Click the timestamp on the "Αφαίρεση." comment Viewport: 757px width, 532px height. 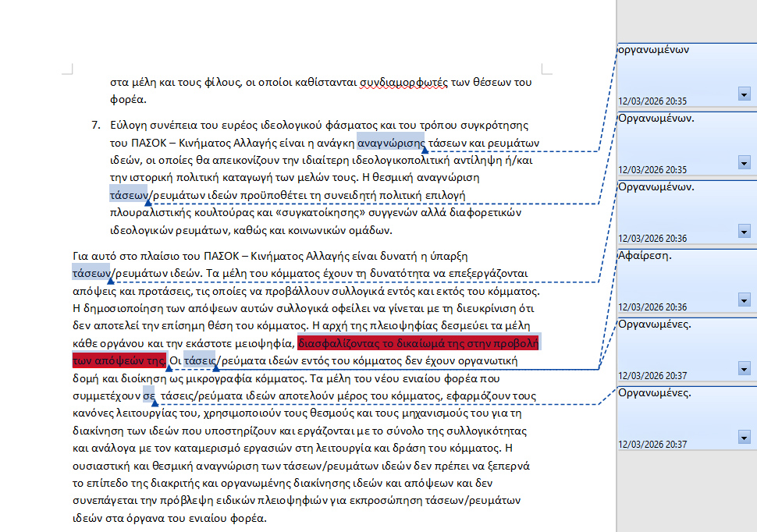point(652,307)
